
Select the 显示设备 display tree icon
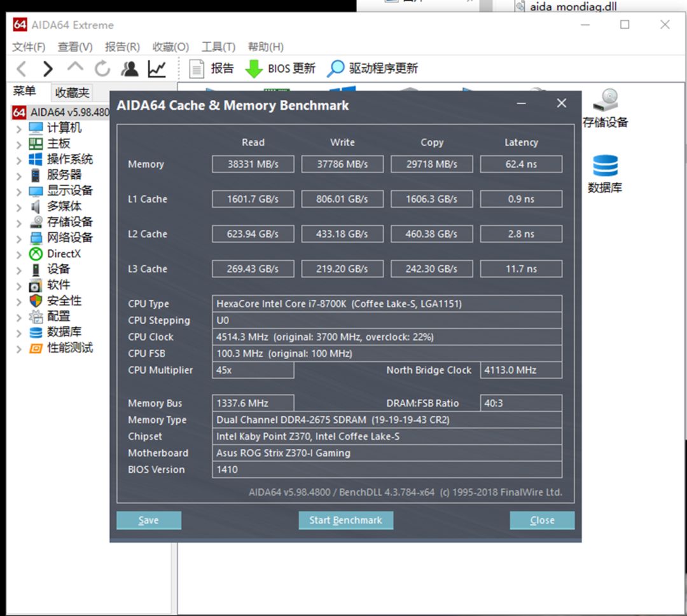pyautogui.click(x=36, y=191)
